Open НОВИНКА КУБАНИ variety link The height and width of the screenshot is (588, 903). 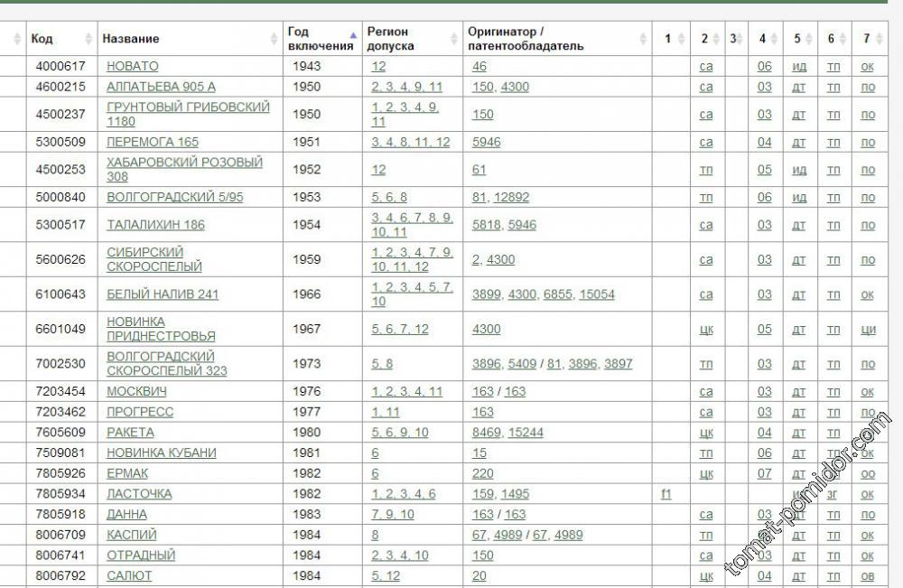click(x=162, y=453)
